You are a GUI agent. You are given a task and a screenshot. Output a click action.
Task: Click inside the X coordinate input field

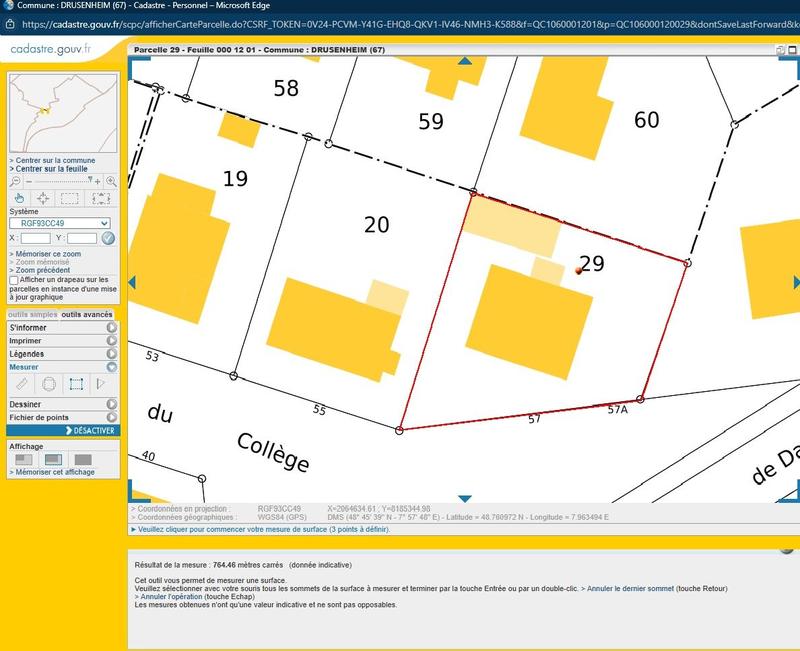click(x=35, y=238)
